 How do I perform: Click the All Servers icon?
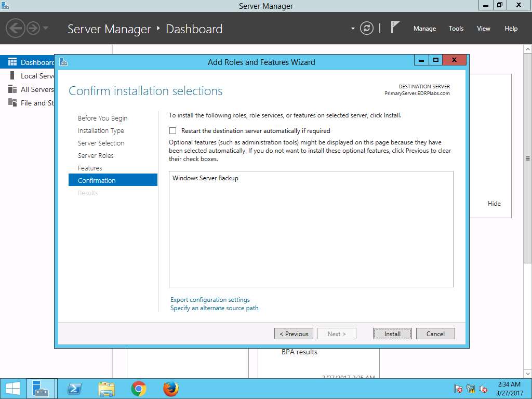(x=12, y=89)
